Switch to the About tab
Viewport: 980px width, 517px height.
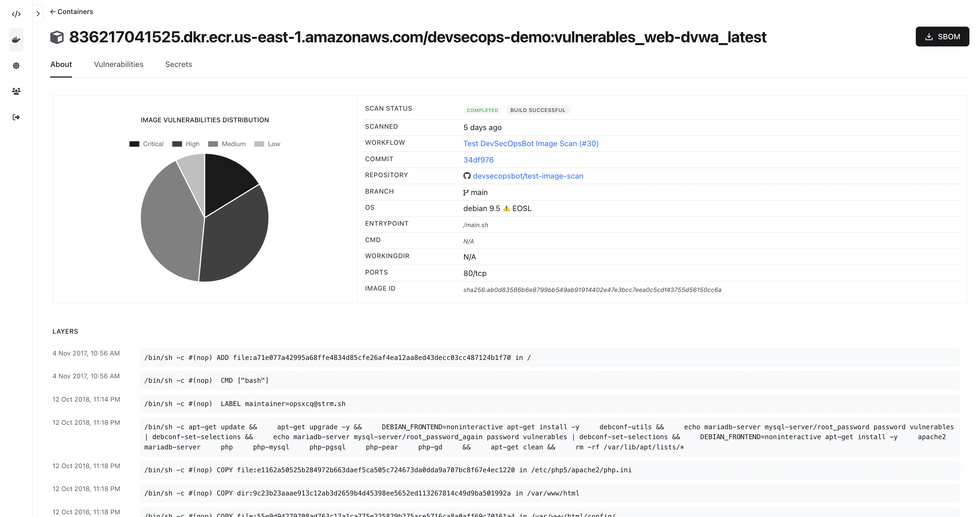point(61,64)
